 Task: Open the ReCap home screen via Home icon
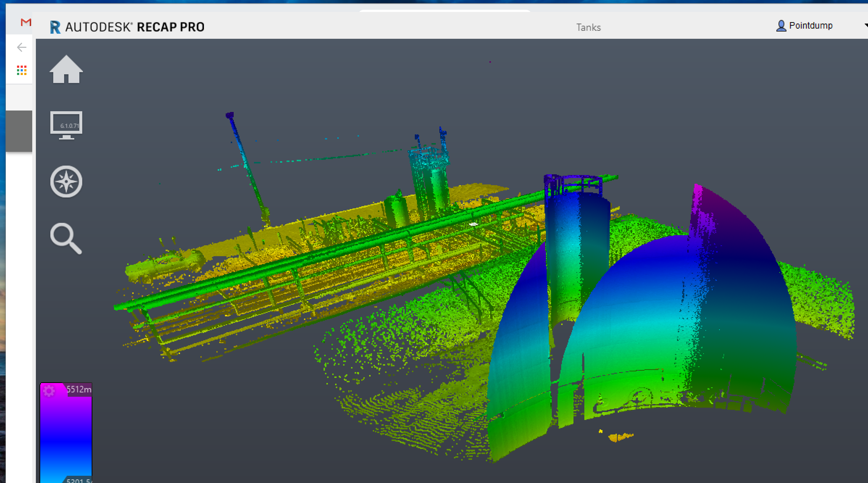click(x=66, y=70)
